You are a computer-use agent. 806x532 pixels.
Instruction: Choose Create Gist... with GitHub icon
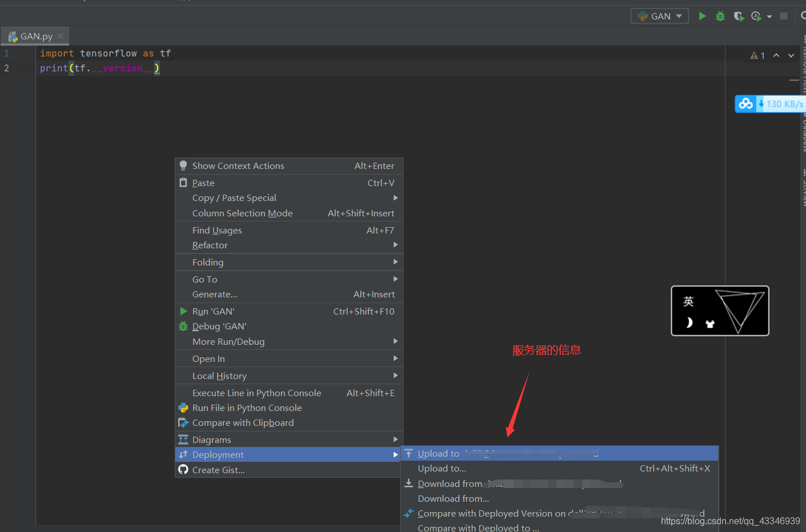tap(289, 470)
